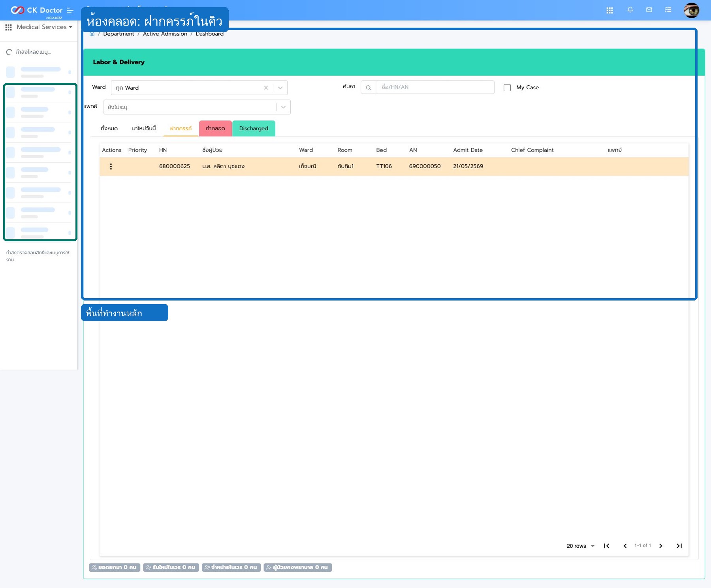The width and height of the screenshot is (711, 588).
Task: Clear the Ward selection with X
Action: coord(266,88)
